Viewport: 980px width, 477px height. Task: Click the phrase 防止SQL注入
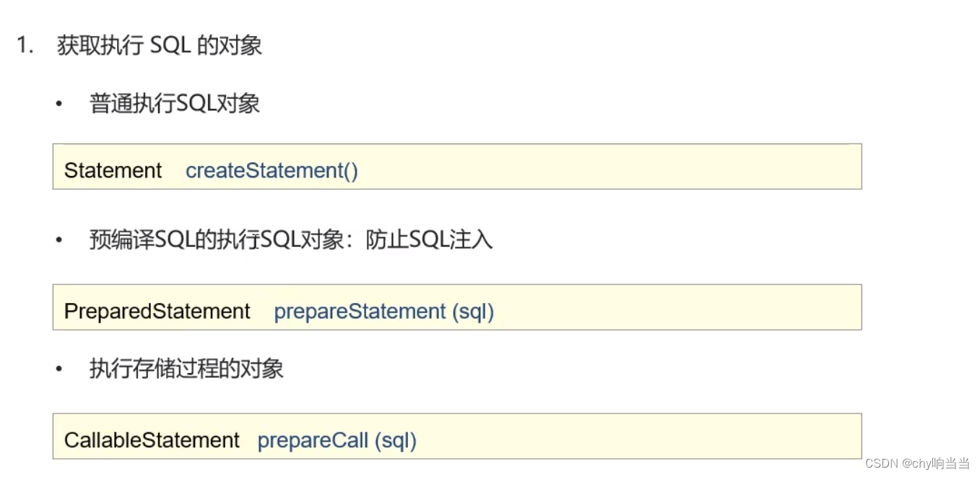pyautogui.click(x=429, y=240)
